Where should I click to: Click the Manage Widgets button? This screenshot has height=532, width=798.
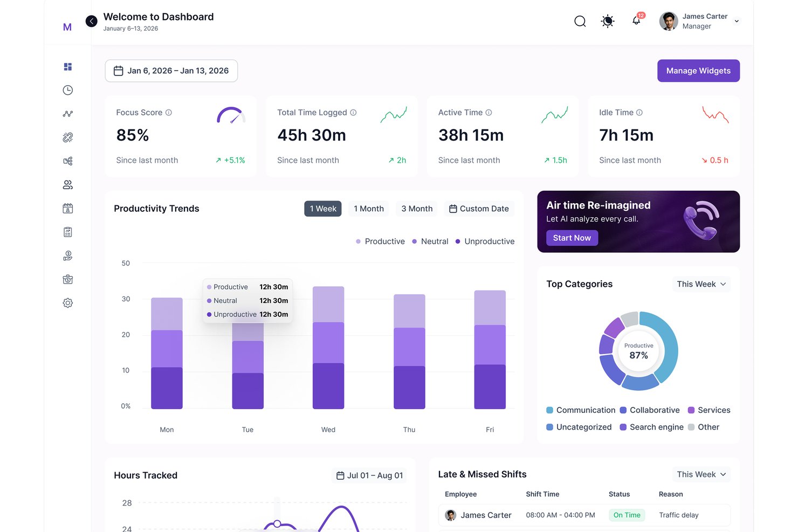coord(698,71)
